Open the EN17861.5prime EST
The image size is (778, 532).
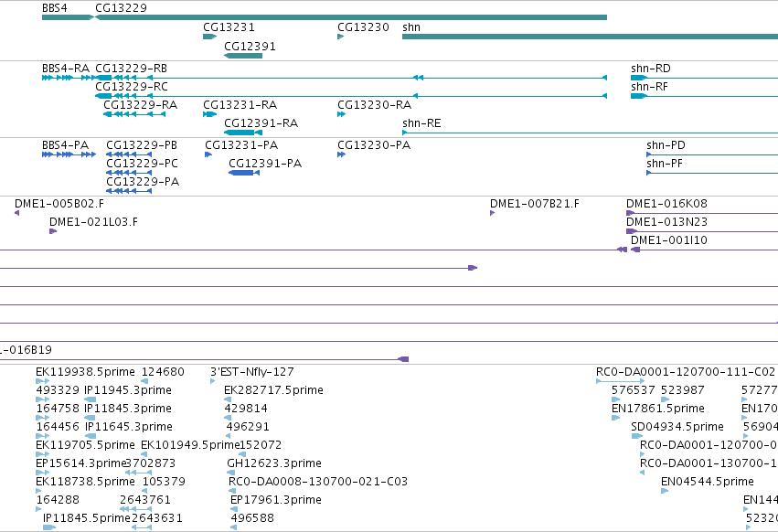tap(616, 418)
